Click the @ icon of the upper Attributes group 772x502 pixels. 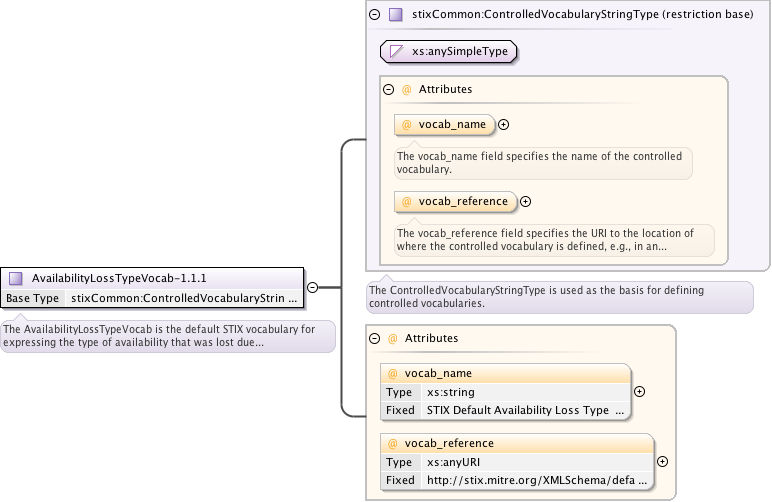pos(407,89)
